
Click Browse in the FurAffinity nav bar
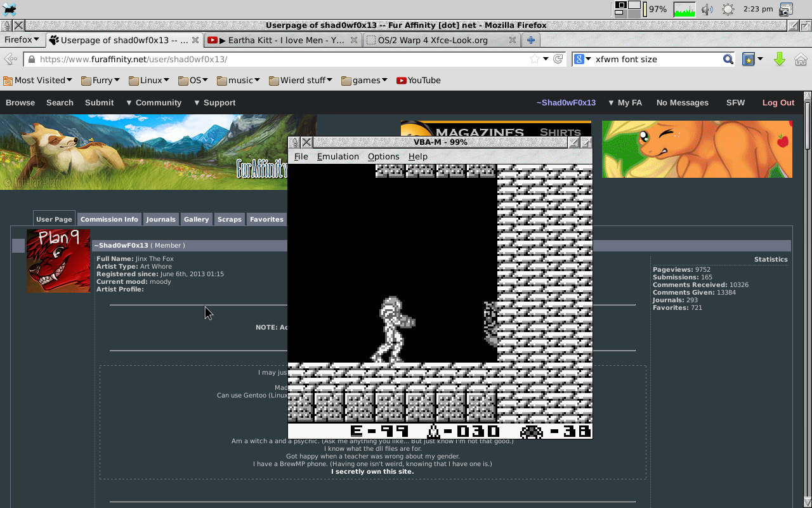pos(20,102)
